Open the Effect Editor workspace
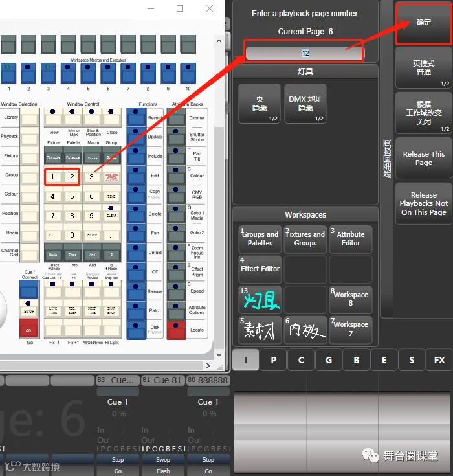The image size is (453, 476). tap(260, 269)
